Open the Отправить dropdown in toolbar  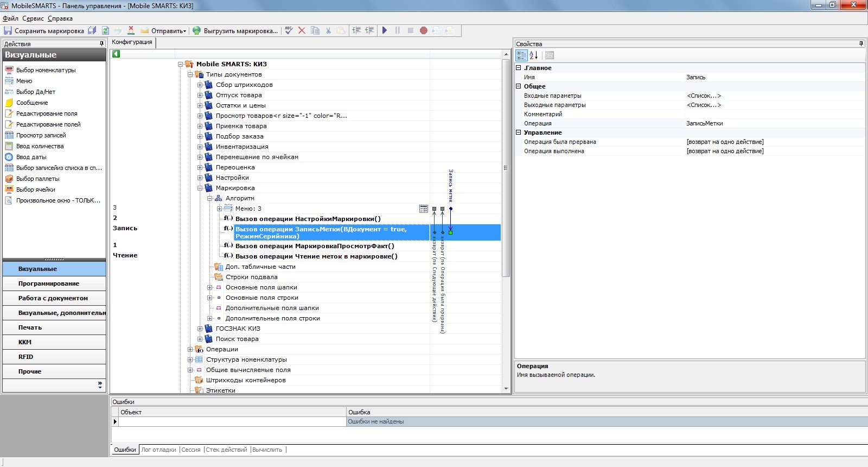163,30
